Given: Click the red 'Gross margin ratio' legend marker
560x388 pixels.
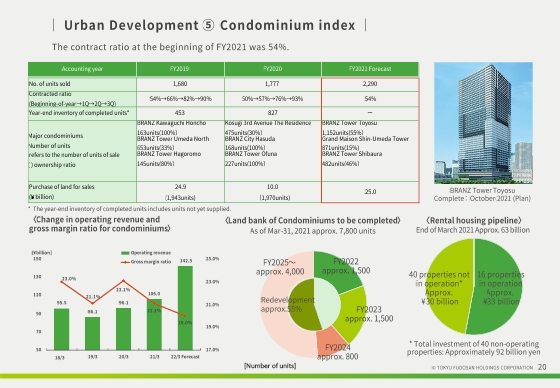Looking at the screenshot, I should coord(125,262).
